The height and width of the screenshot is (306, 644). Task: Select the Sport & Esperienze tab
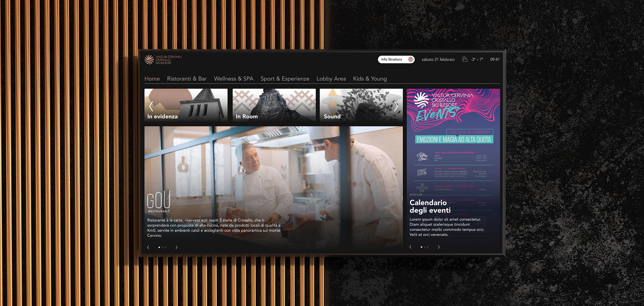pyautogui.click(x=285, y=79)
